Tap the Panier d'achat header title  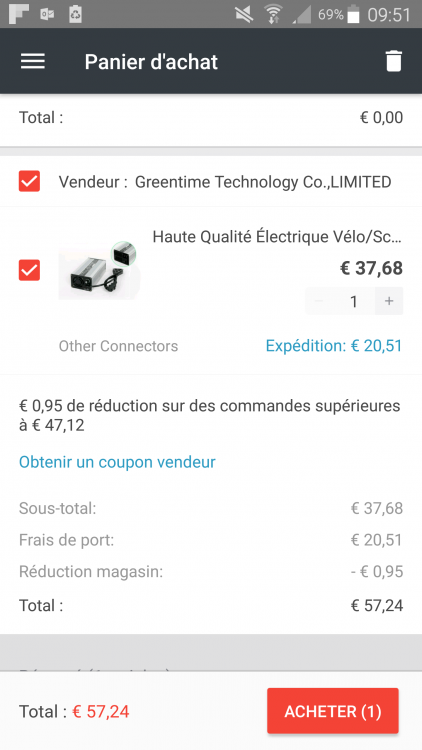(151, 62)
